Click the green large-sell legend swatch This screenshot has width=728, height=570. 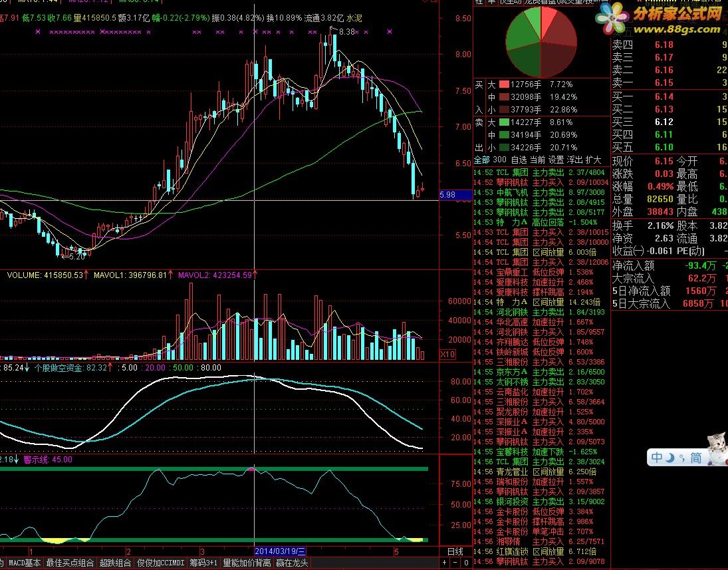coord(504,122)
